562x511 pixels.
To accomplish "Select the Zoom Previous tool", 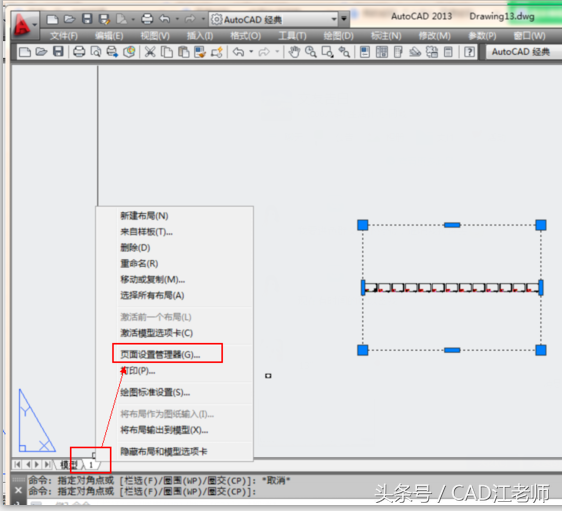I will coord(344,52).
